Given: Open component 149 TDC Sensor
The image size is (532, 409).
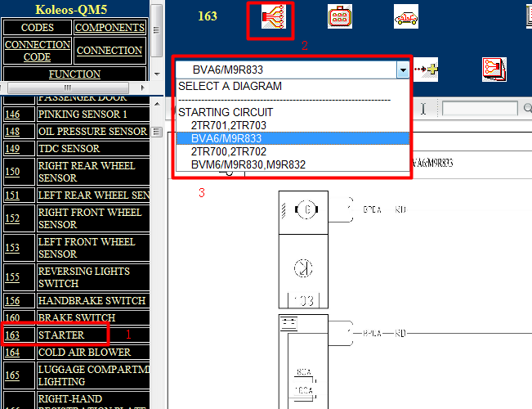Looking at the screenshot, I should 12,149.
